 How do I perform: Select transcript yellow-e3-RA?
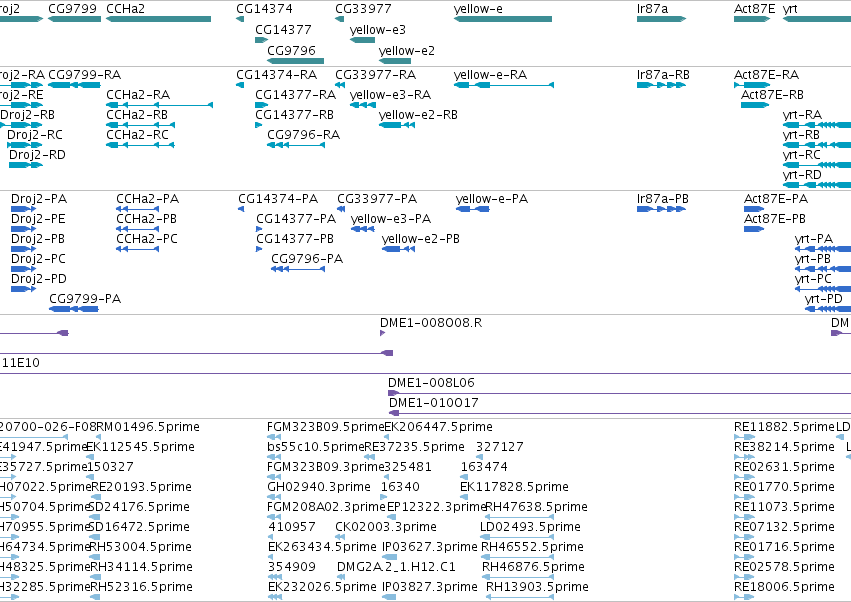click(390, 94)
